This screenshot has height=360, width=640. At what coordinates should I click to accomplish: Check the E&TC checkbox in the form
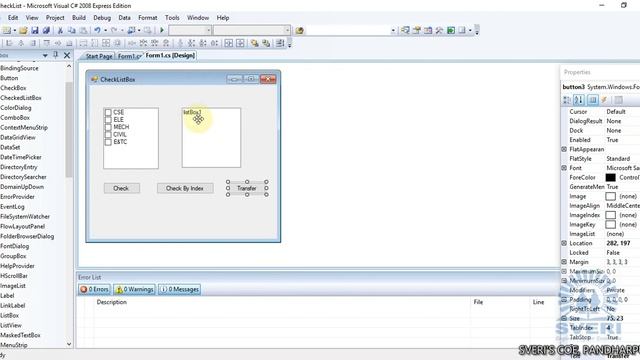pyautogui.click(x=108, y=142)
